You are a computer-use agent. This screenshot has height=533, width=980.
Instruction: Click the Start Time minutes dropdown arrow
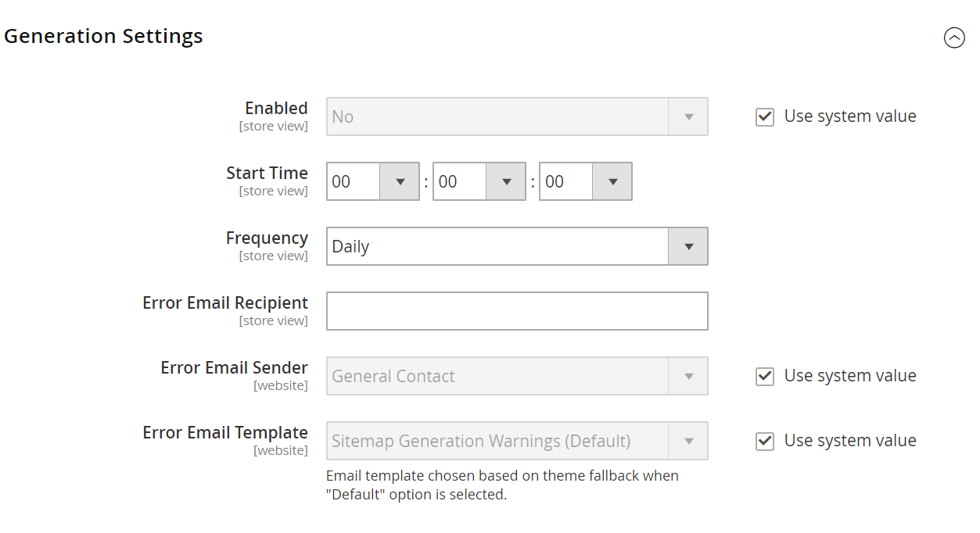507,181
